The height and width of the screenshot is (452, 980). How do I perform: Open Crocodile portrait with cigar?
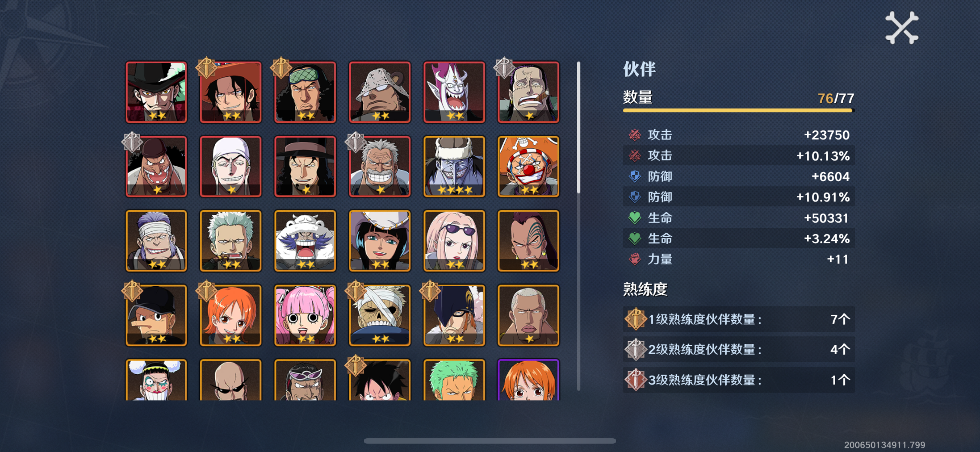(x=529, y=92)
